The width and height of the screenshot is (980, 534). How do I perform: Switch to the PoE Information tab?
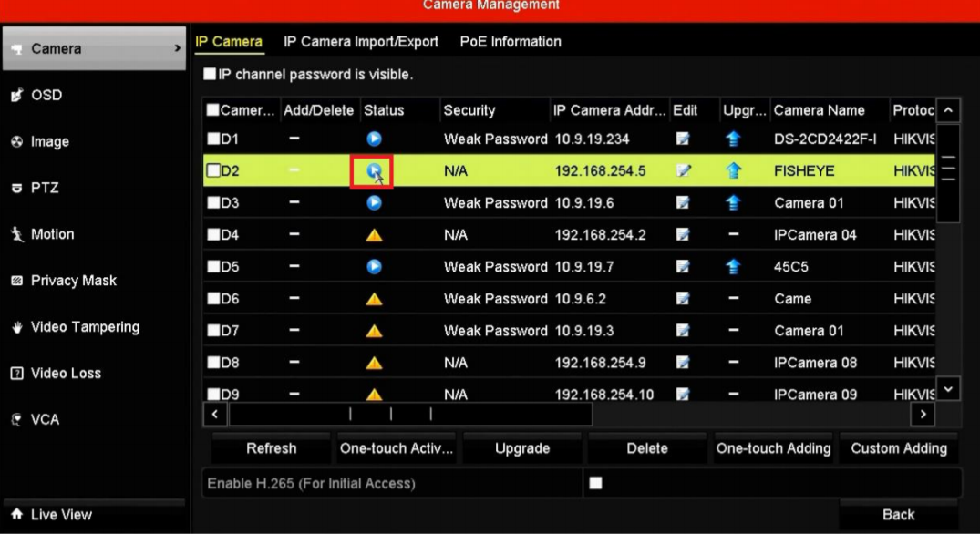[x=510, y=41]
